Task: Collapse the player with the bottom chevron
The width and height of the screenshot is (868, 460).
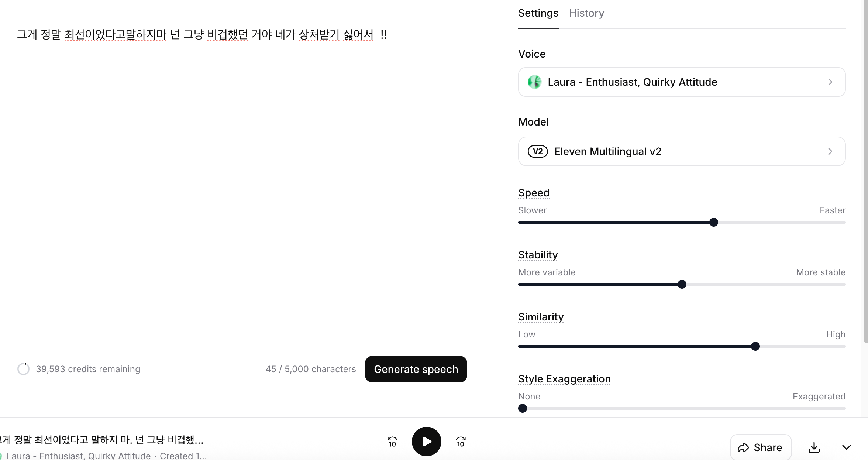Action: tap(846, 447)
